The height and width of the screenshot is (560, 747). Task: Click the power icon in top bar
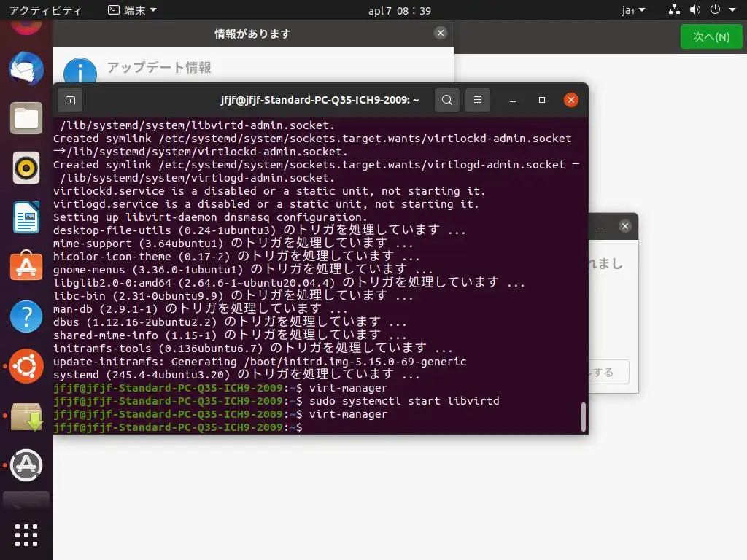715,9
